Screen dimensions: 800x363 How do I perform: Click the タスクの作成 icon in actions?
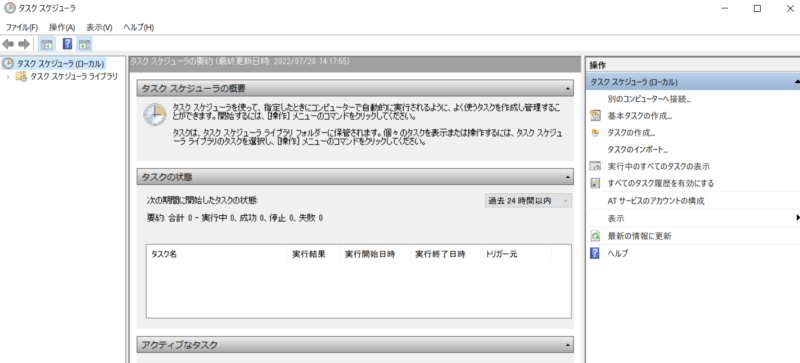pyautogui.click(x=595, y=133)
